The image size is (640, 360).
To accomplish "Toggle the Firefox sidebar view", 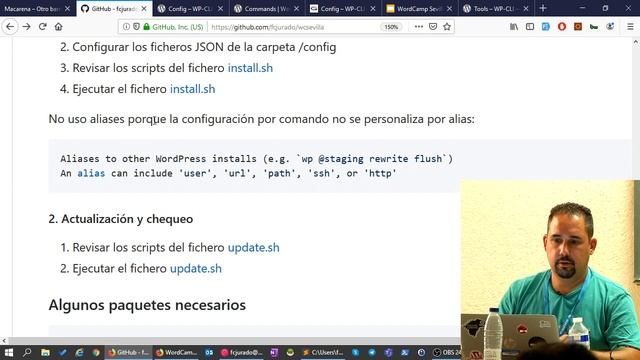I will tap(530, 27).
